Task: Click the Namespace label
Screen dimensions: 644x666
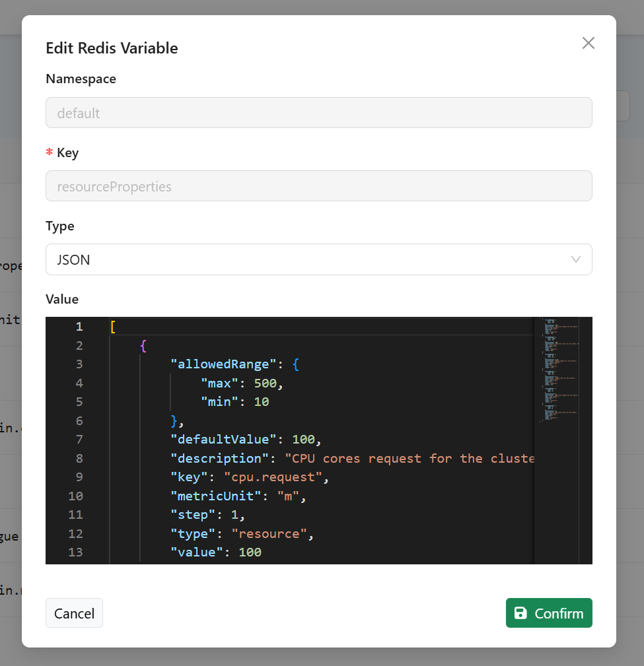Action: coord(81,79)
